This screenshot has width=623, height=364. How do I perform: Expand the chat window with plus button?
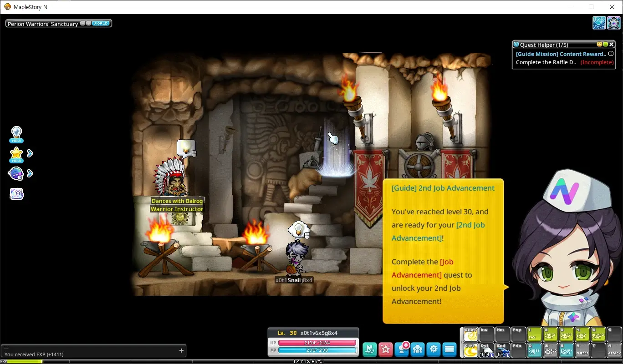(x=181, y=350)
